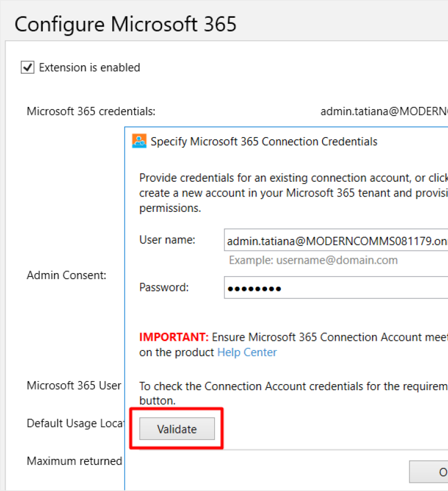Click the 'Microsoft 365 credentials:' label
The height and width of the screenshot is (491, 448).
[x=91, y=111]
